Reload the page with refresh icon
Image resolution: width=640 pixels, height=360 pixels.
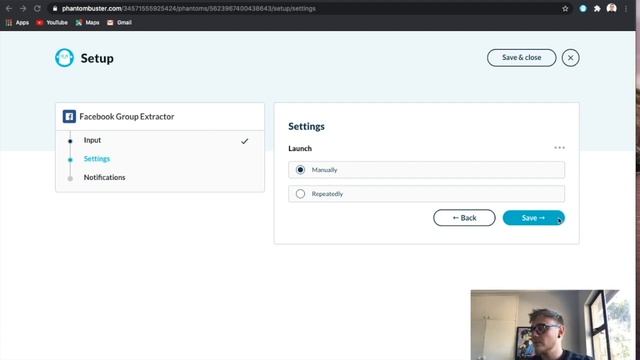[37, 8]
